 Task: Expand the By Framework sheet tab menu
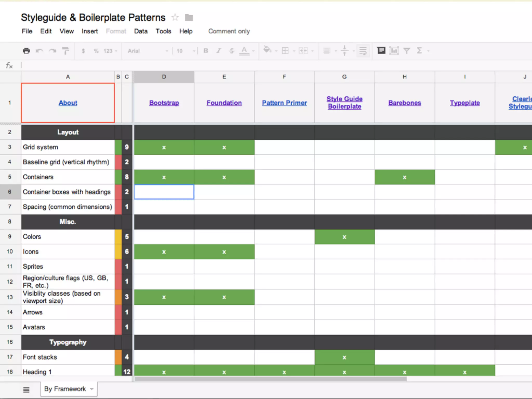(92, 389)
